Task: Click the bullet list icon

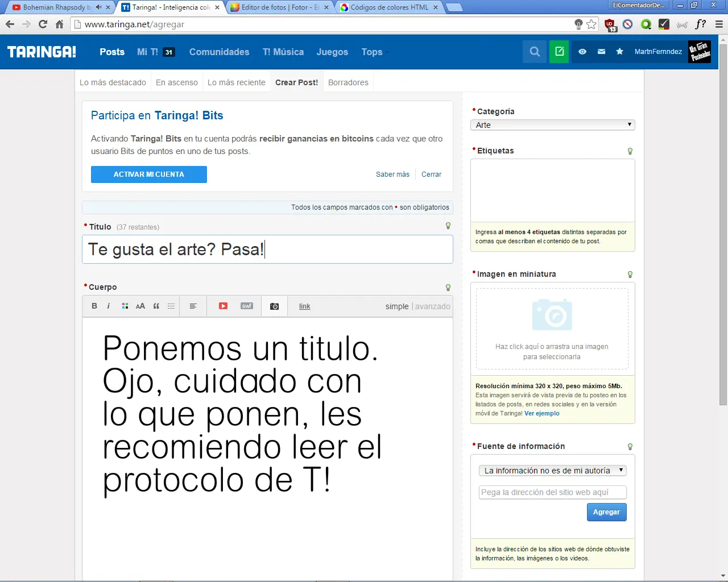Action: click(x=171, y=306)
